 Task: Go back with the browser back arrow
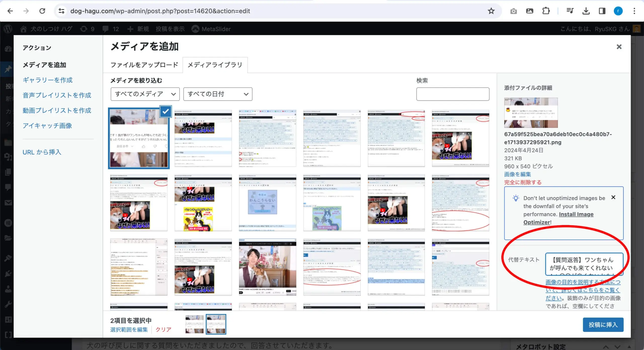pos(10,11)
